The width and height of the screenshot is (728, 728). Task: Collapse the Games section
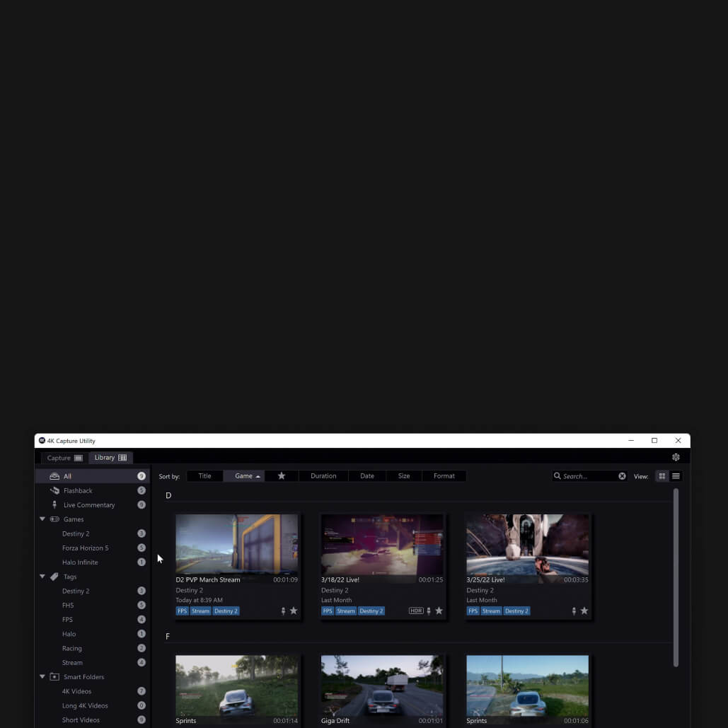point(42,519)
